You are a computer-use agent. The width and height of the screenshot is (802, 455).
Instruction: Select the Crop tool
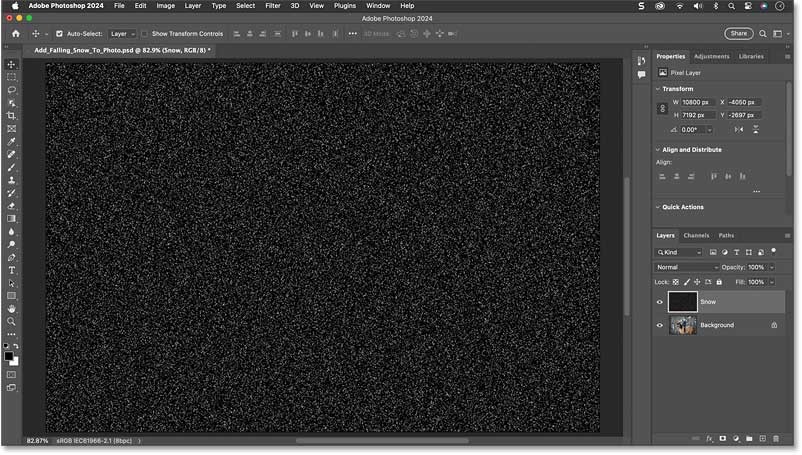pyautogui.click(x=12, y=116)
